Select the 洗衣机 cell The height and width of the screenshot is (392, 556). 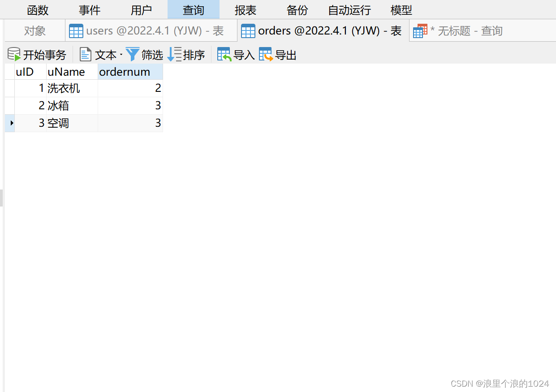point(72,88)
